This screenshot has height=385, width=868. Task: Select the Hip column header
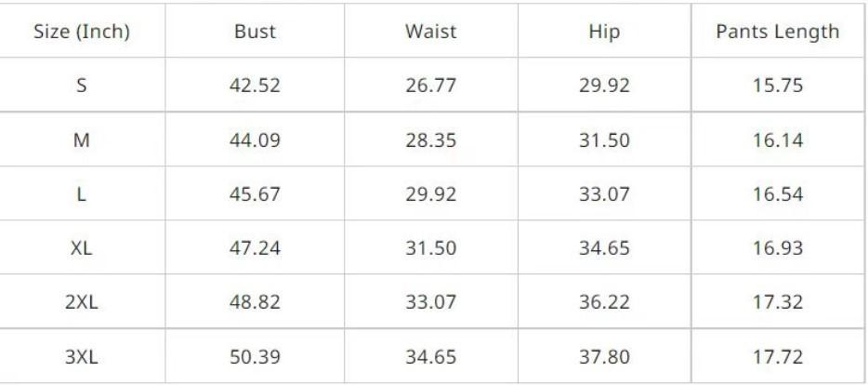[604, 32]
